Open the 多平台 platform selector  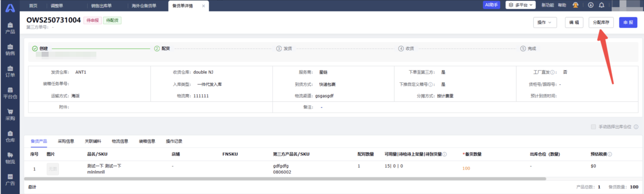click(x=520, y=5)
